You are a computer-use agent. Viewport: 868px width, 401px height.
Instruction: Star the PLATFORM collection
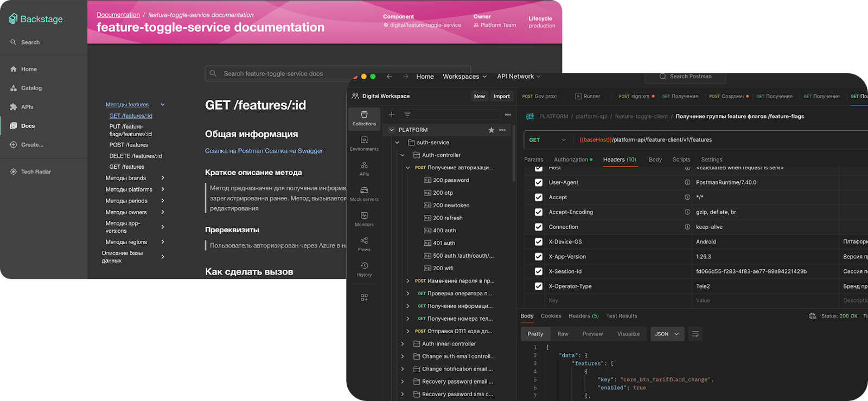tap(492, 130)
